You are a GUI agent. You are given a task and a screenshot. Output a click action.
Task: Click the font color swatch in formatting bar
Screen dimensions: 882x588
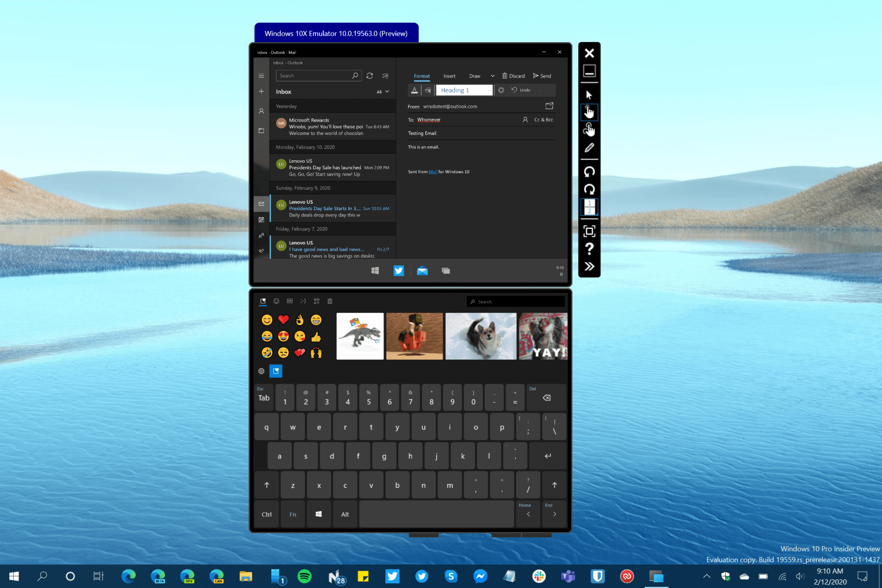coord(414,90)
